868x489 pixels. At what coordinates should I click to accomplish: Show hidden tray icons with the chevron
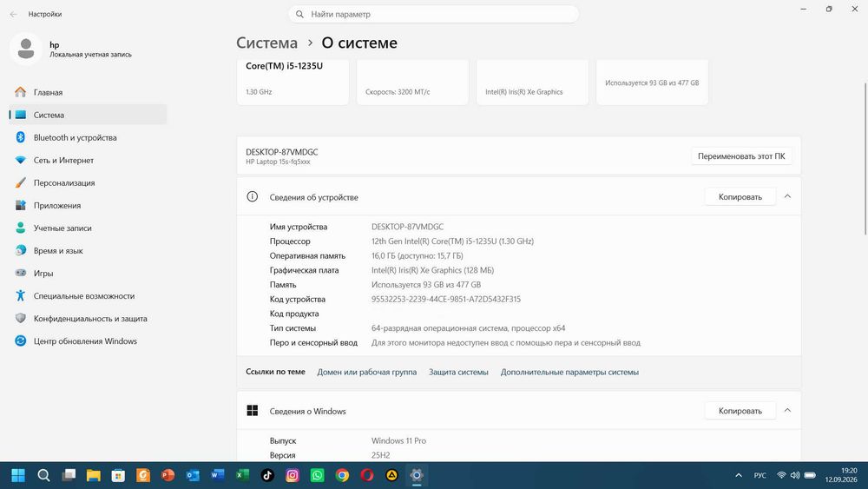pos(739,475)
